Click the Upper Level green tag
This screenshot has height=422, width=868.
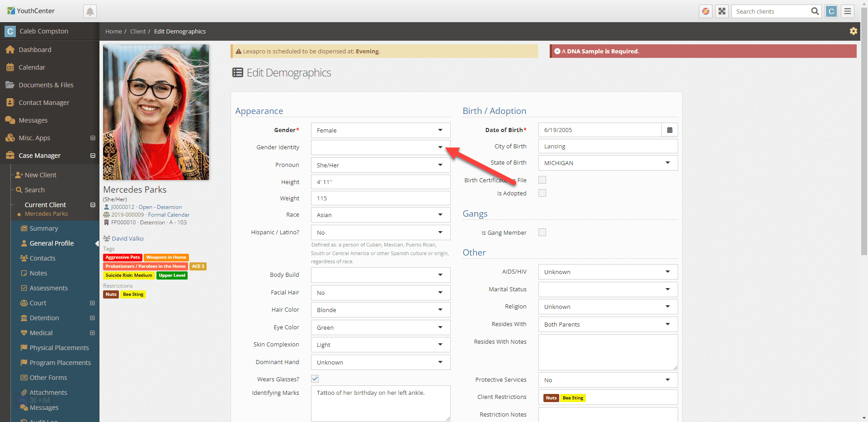click(x=172, y=275)
